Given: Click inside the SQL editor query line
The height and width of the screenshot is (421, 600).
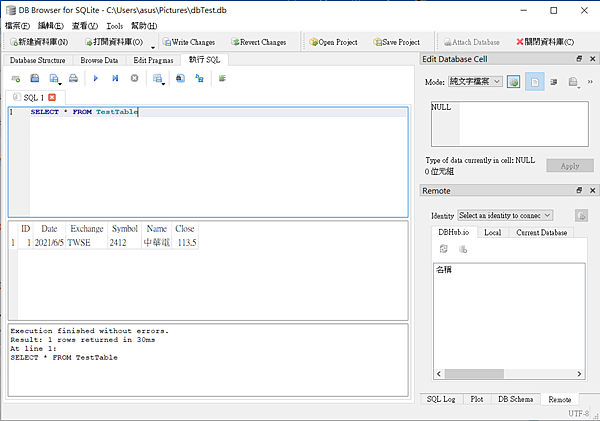Looking at the screenshot, I should (x=218, y=112).
